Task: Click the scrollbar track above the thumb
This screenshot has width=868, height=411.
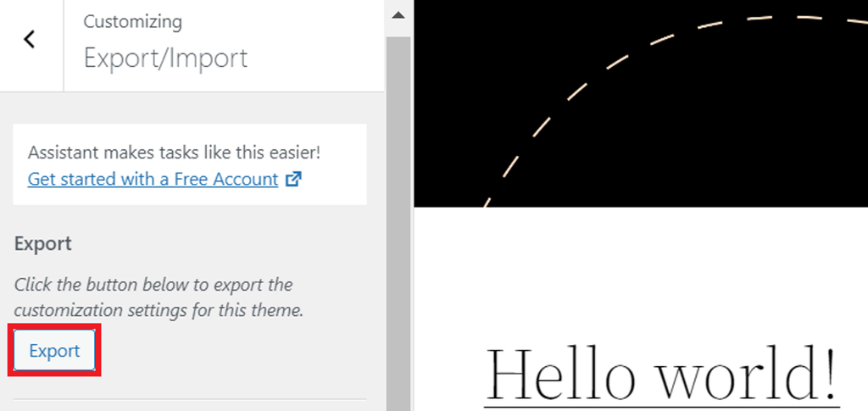Action: tap(398, 31)
